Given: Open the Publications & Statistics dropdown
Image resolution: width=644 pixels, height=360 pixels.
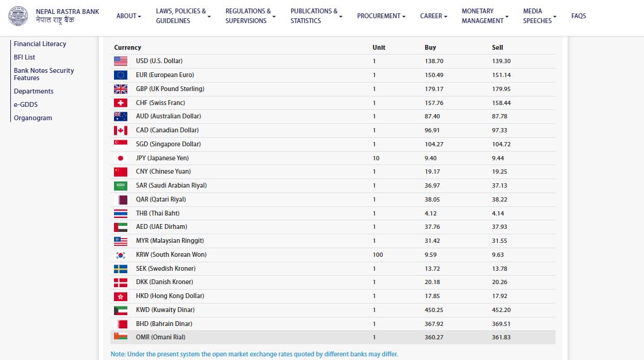Looking at the screenshot, I should 316,16.
